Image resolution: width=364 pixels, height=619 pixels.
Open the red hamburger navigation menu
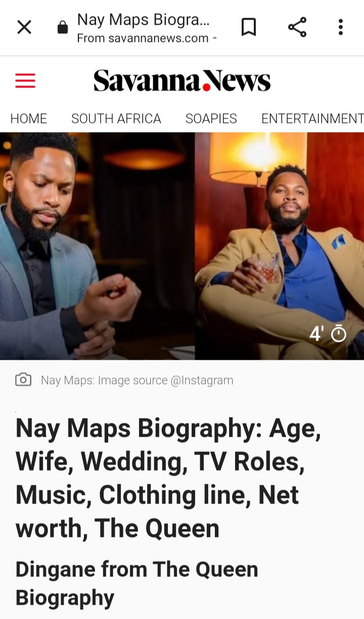click(x=25, y=80)
